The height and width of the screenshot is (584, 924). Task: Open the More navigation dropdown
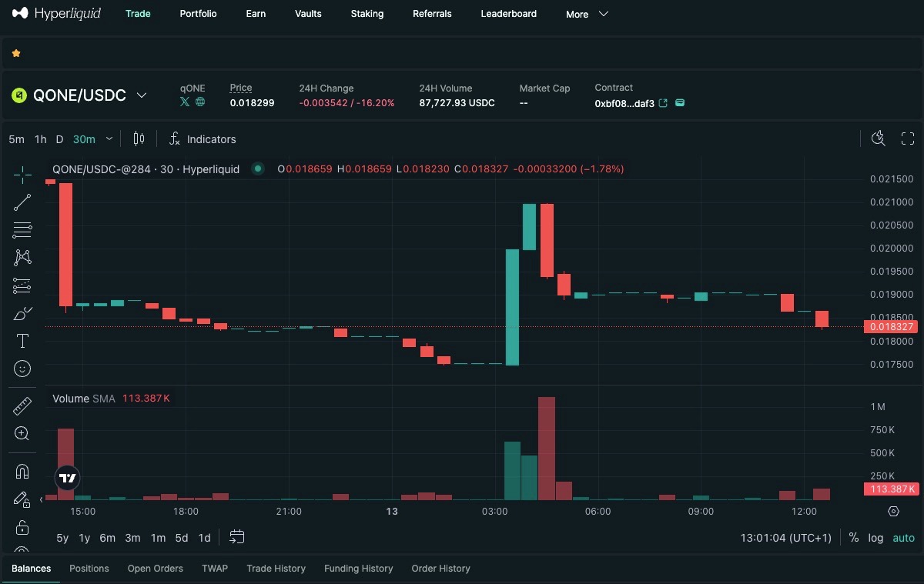(x=587, y=14)
